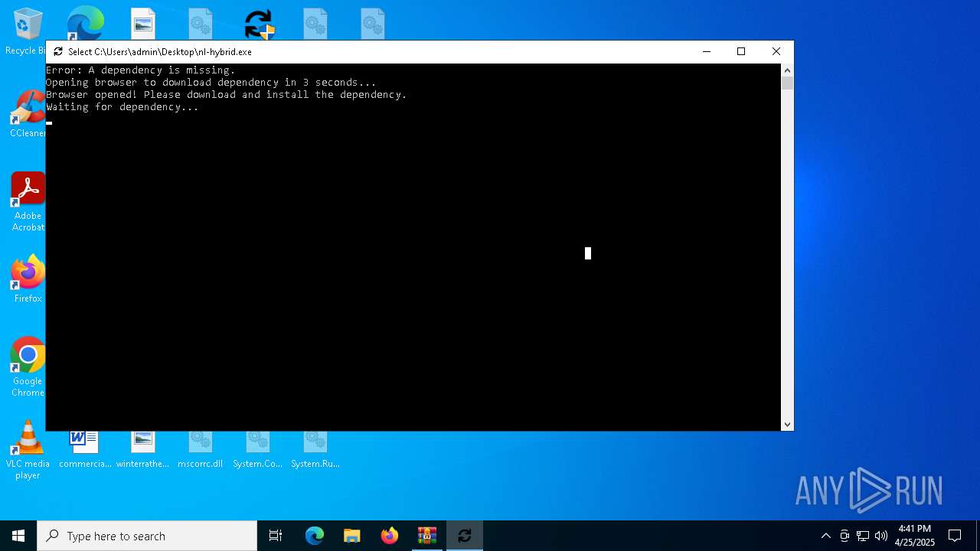
Task: Click the volume speaker tray icon
Action: [x=881, y=536]
